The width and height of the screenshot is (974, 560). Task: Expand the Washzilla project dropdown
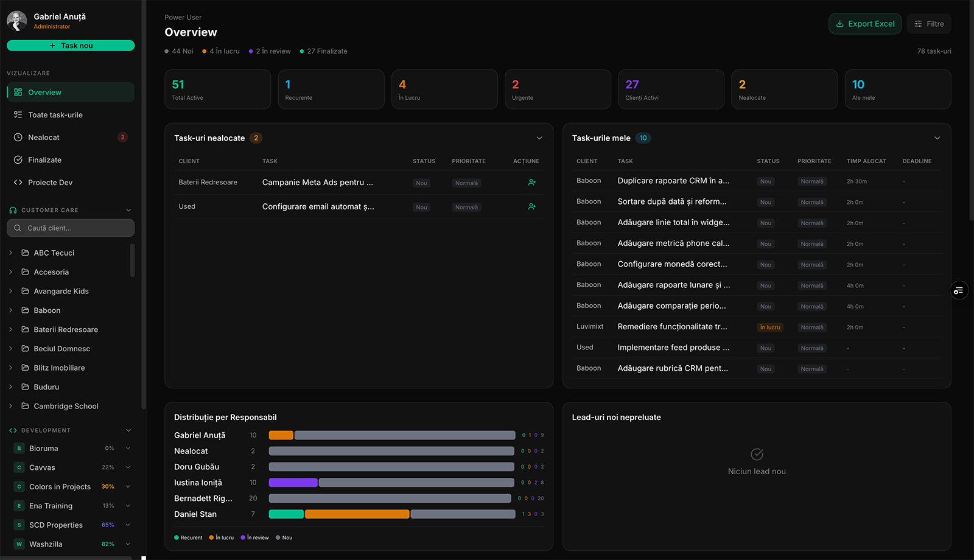[x=128, y=544]
